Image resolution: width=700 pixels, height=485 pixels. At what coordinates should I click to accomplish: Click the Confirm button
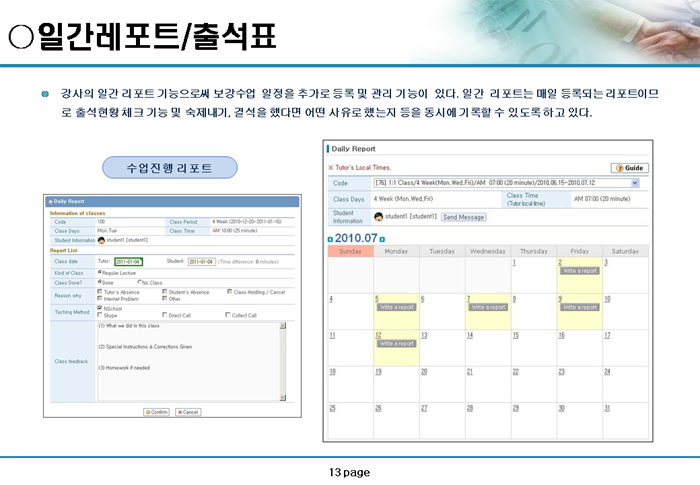[156, 412]
